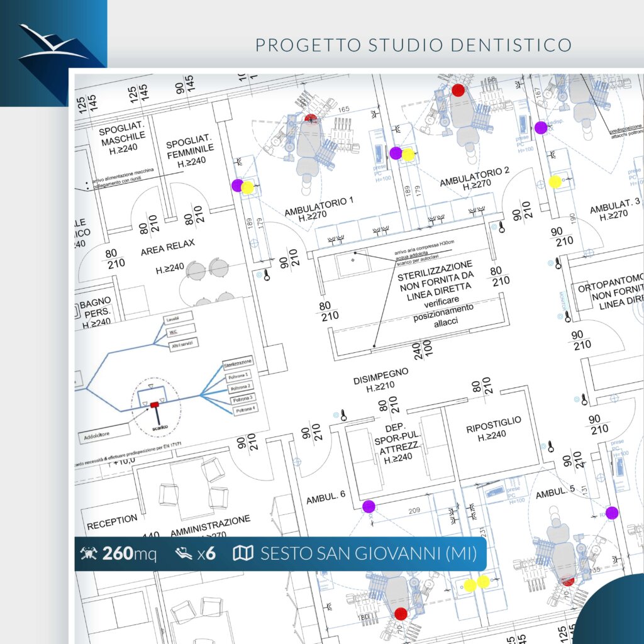
Task: Click the purple marker in Ambul. 5
Action: coord(612,513)
